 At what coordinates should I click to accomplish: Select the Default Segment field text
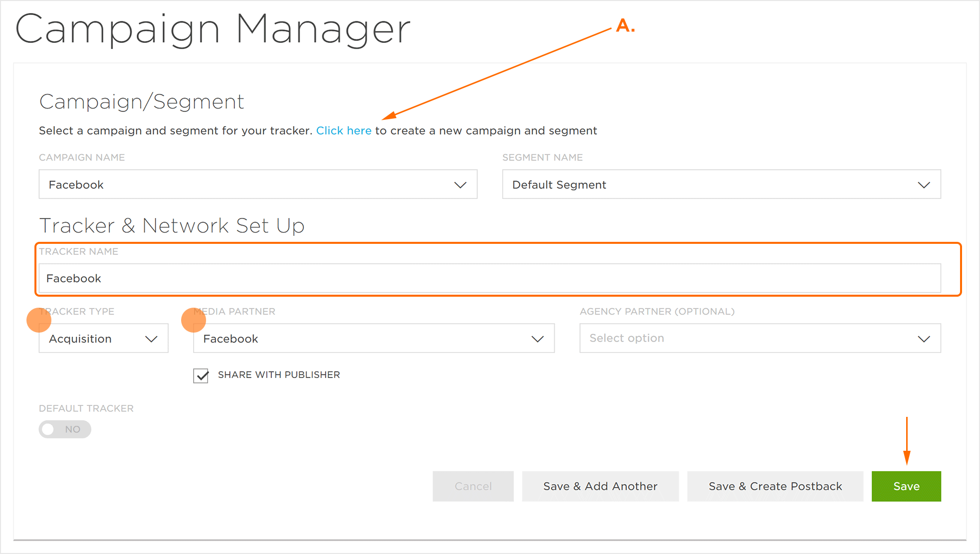559,185
